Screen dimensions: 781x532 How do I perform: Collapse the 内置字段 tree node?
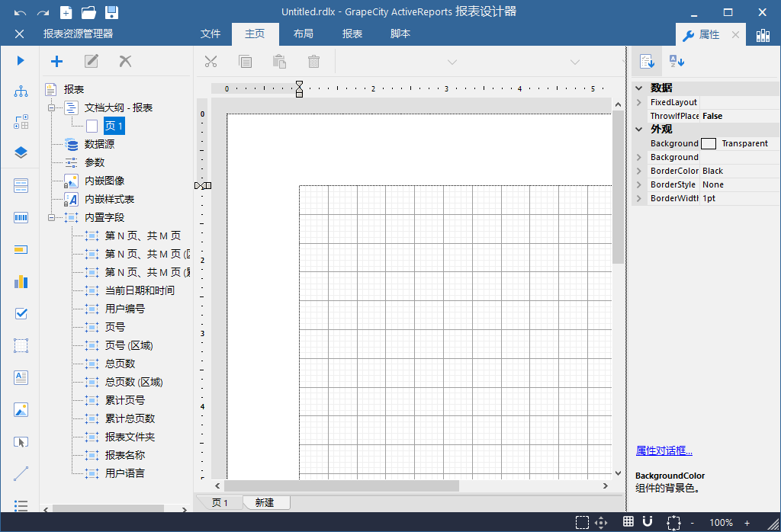51,217
